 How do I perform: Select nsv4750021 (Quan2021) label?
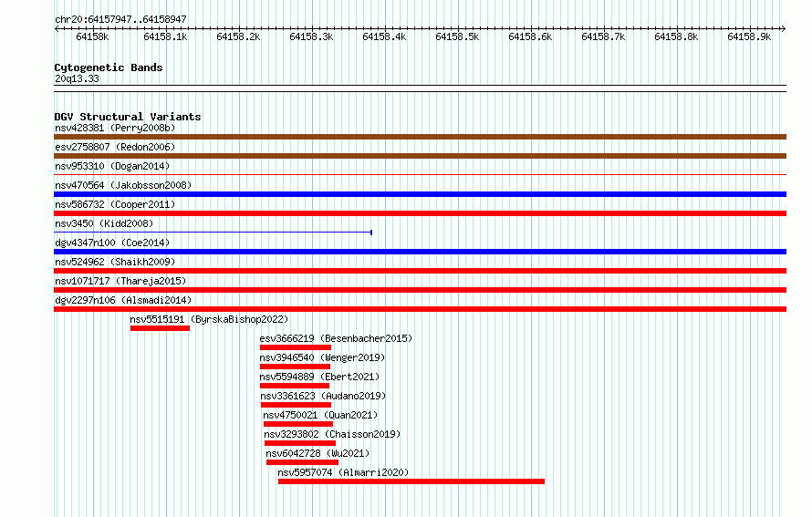(x=320, y=415)
